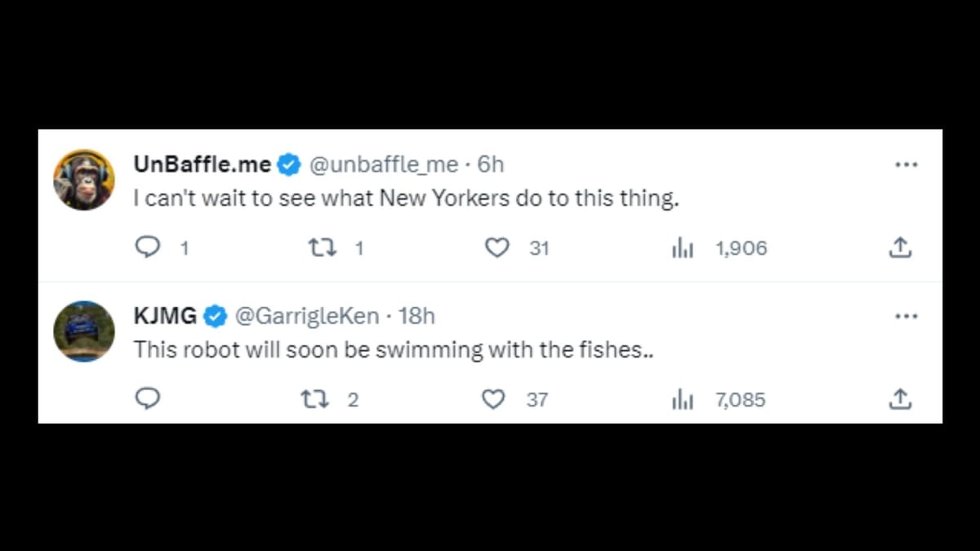The image size is (980, 551).
Task: View analytics for UnBaffle.me tweet
Action: [x=682, y=248]
